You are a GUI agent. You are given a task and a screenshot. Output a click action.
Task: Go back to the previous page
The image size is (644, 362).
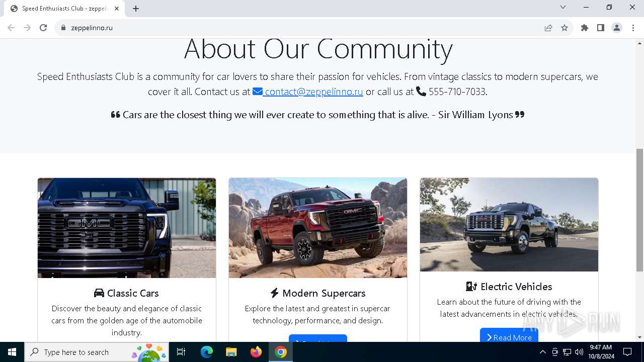point(11,28)
